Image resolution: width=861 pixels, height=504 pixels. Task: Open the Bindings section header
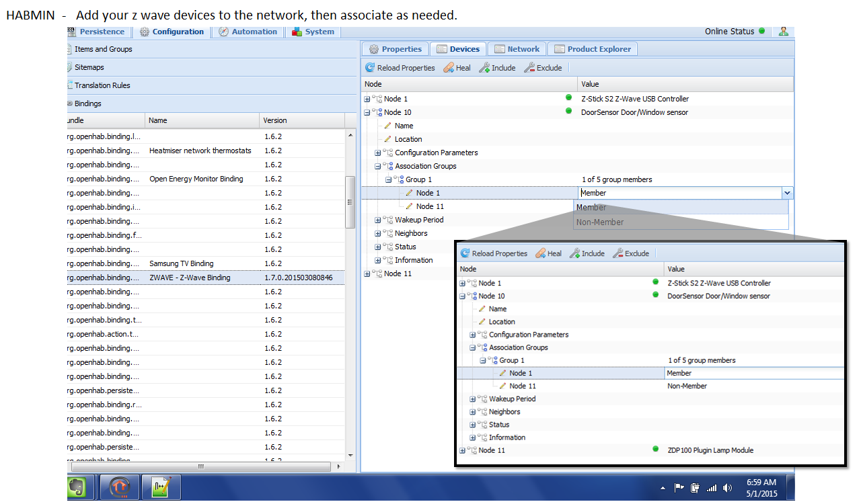212,103
